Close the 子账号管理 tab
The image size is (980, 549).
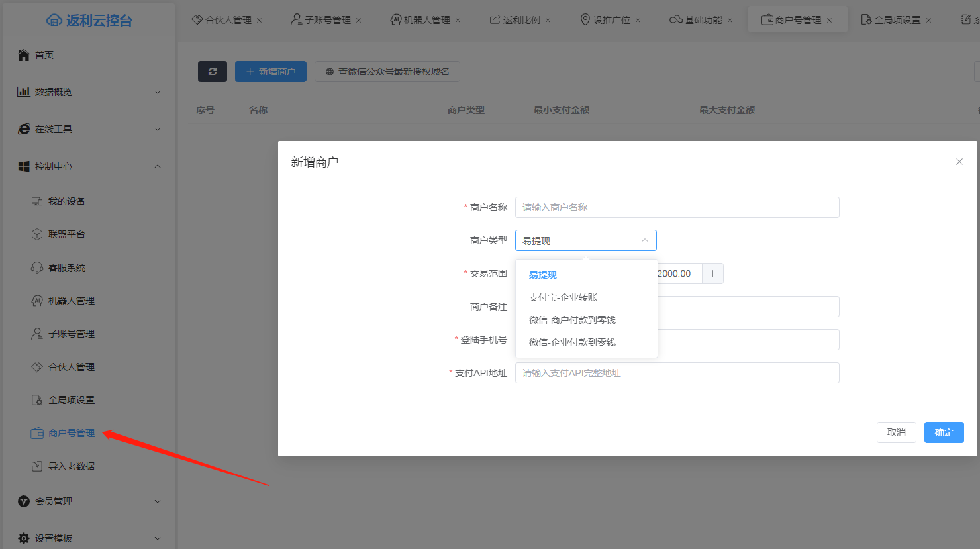tap(358, 20)
